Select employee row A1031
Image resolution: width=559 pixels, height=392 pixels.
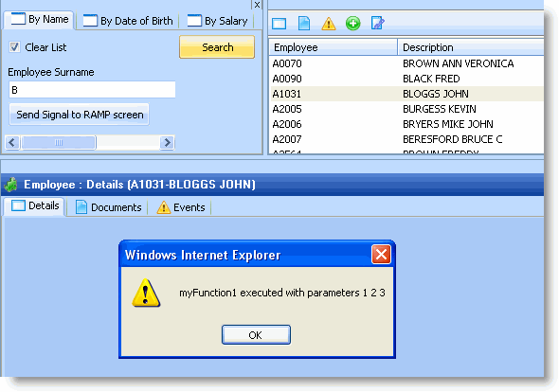[406, 94]
